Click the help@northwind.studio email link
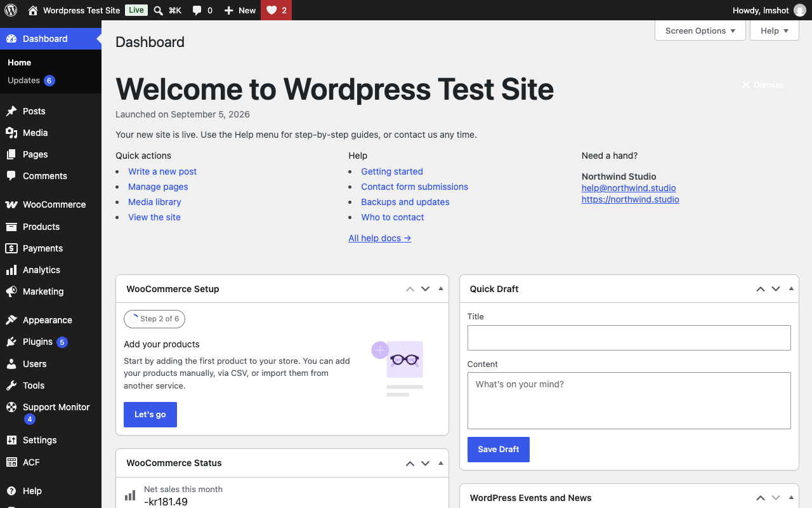Screen dimensions: 812x508 click(629, 188)
